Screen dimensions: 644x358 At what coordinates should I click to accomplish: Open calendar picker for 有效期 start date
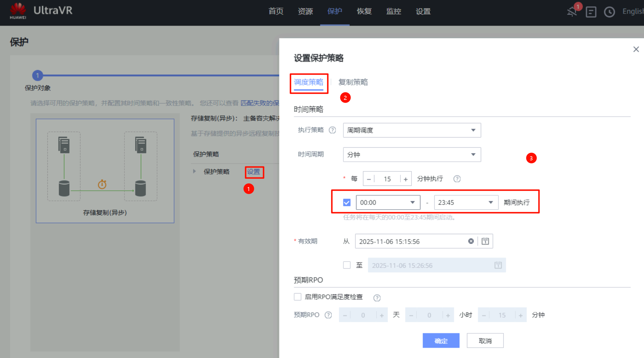point(485,241)
